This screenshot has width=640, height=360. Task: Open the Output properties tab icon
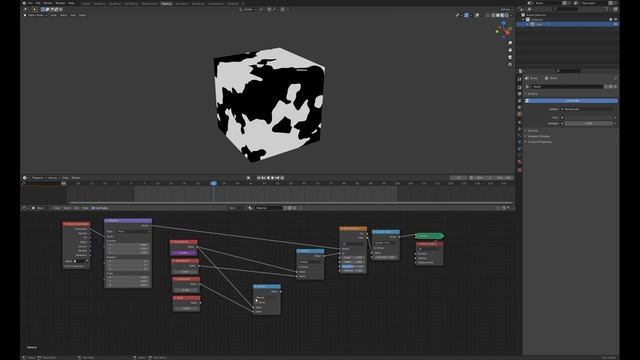[520, 94]
